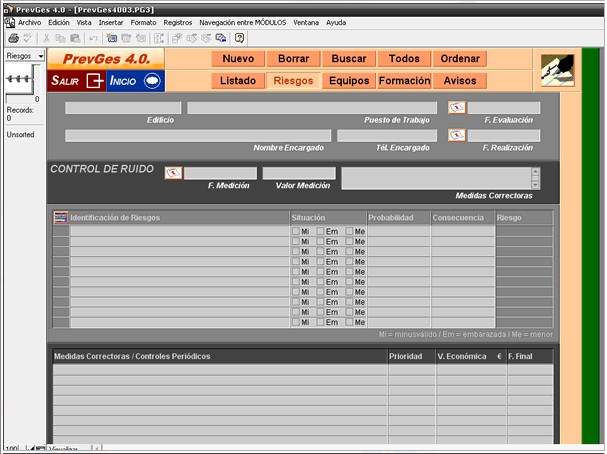Click the second hand-card toolbar icon

tap(206, 38)
